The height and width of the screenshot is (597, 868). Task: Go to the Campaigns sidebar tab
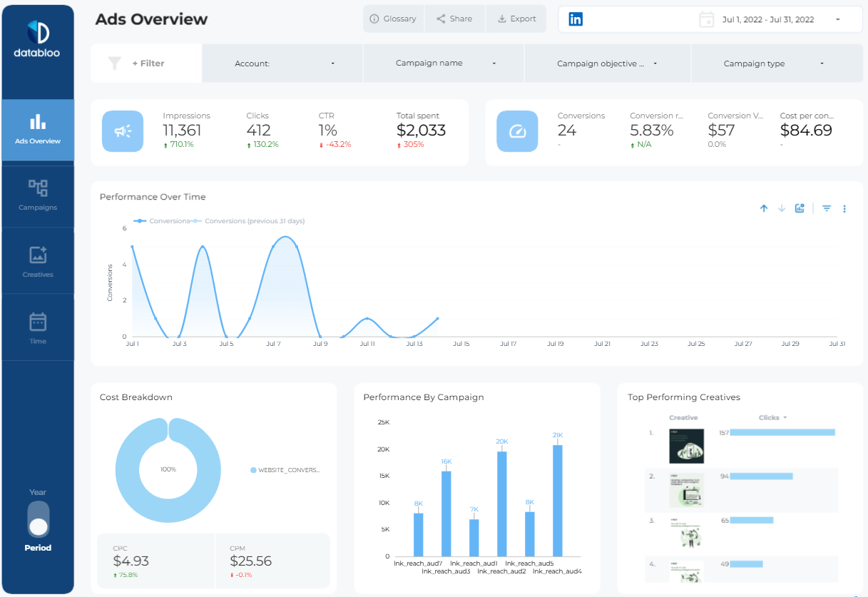[38, 195]
